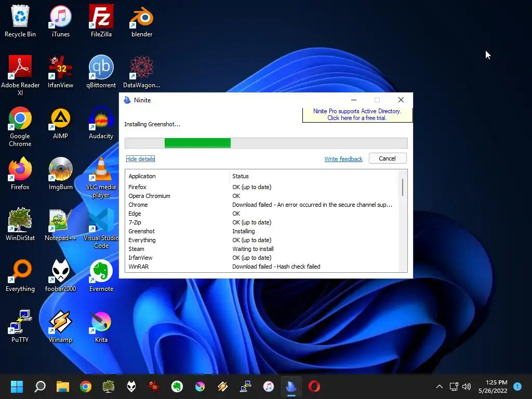
Task: Click the Application column header
Action: coord(178,176)
